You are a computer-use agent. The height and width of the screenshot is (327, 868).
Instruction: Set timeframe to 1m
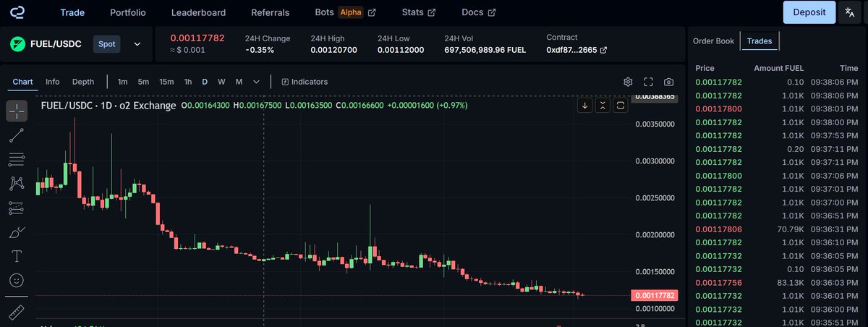pos(123,82)
